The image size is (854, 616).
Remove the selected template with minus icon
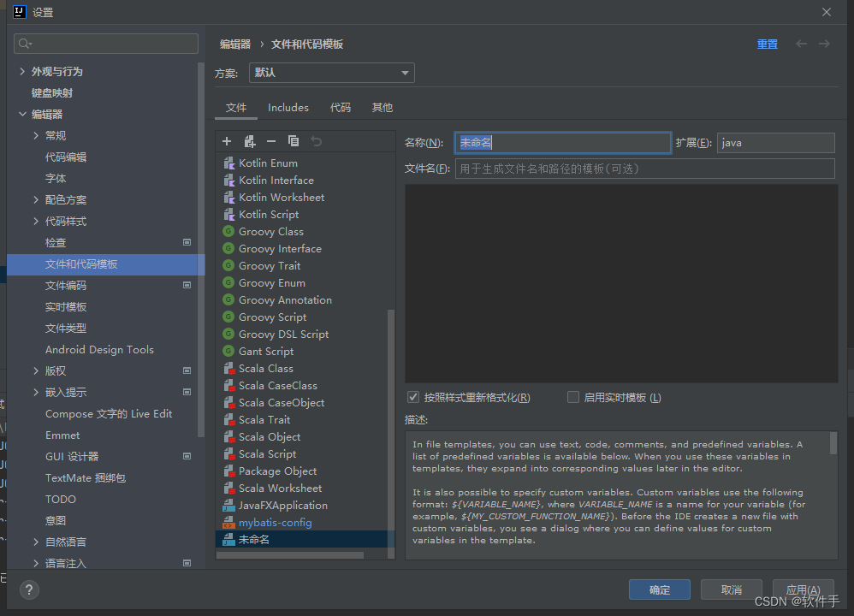(x=271, y=141)
